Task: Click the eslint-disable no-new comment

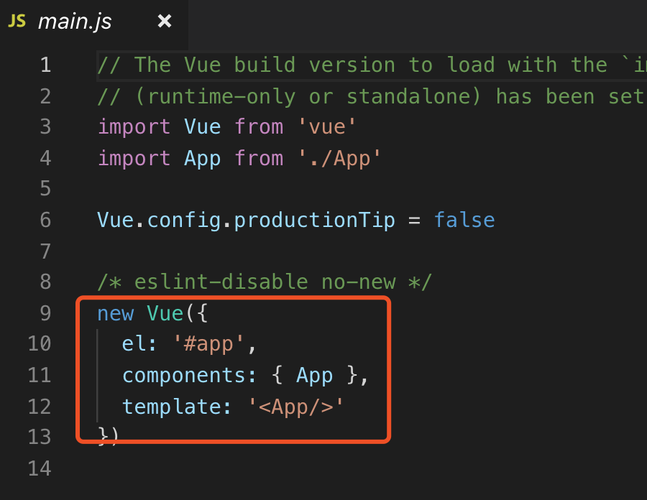Action: (264, 282)
